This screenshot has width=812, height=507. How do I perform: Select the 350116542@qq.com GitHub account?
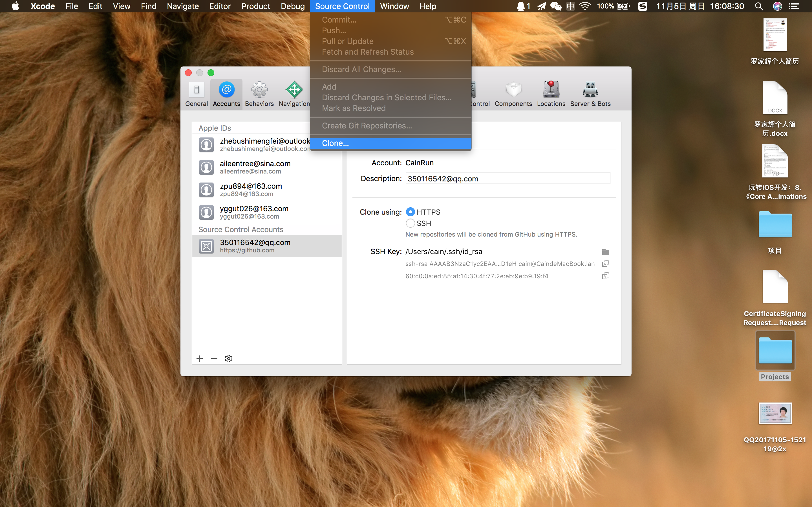[x=255, y=246]
